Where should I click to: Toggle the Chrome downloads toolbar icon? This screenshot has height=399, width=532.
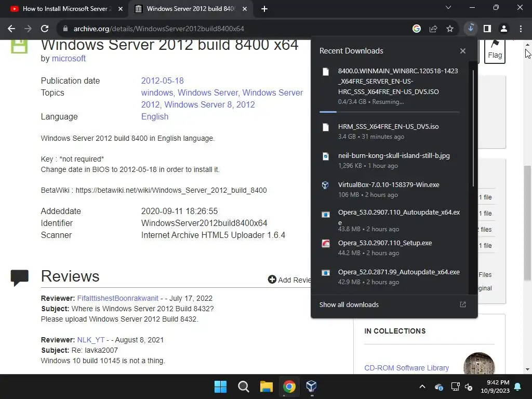click(471, 29)
